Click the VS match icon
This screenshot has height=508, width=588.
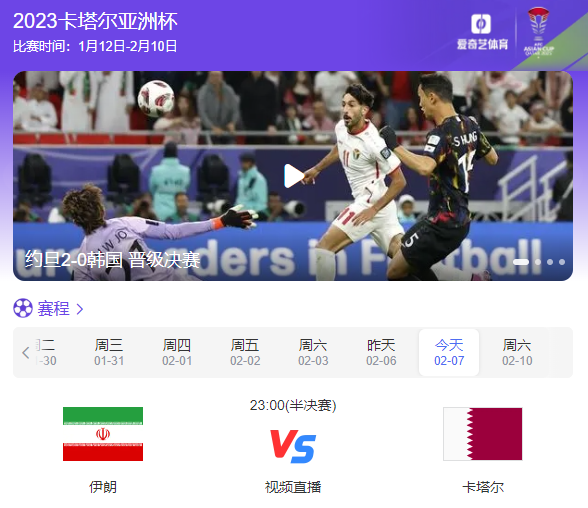(293, 446)
